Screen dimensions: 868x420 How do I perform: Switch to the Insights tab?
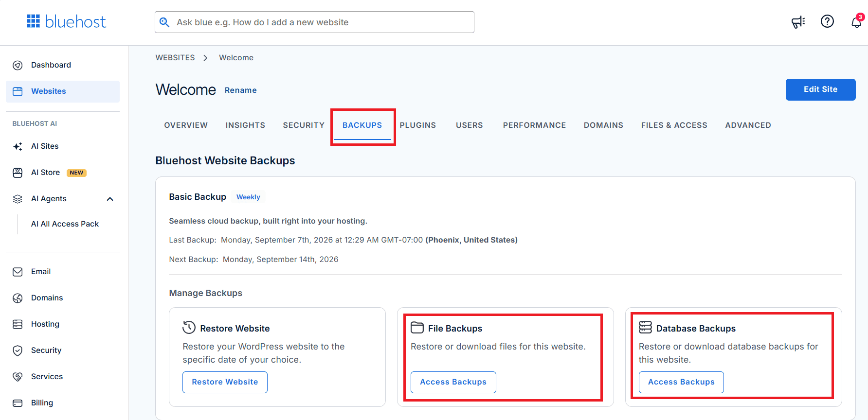pos(245,125)
